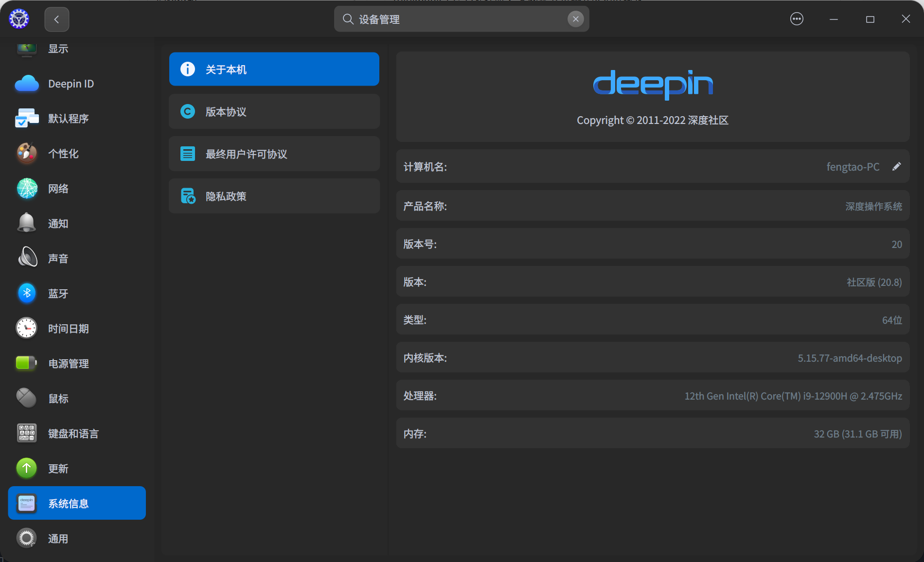Open the 默认程序 settings icon
The image size is (924, 562).
click(27, 119)
